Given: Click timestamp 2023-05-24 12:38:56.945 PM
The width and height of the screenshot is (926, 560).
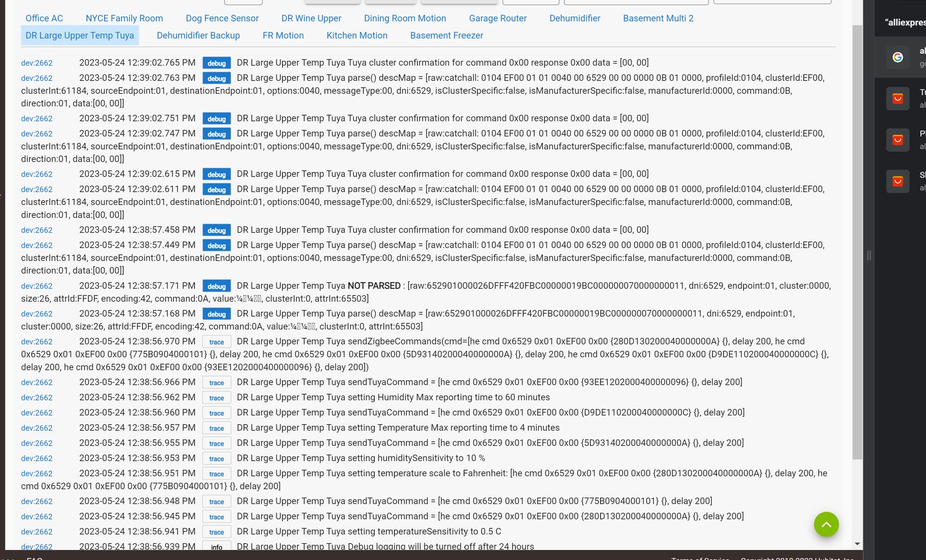Looking at the screenshot, I should [x=137, y=516].
